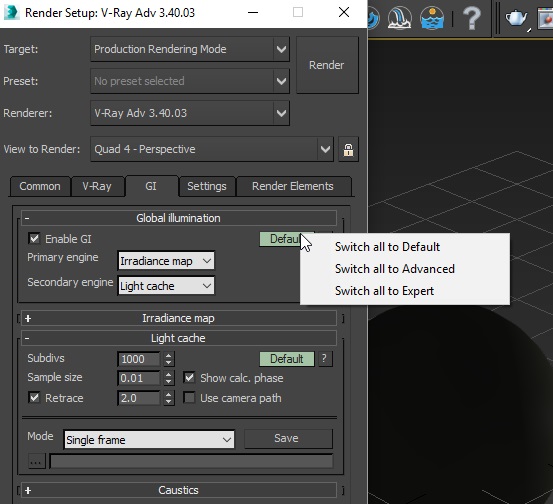Click the partly hidden blue Phoenix FD icon

(374, 18)
